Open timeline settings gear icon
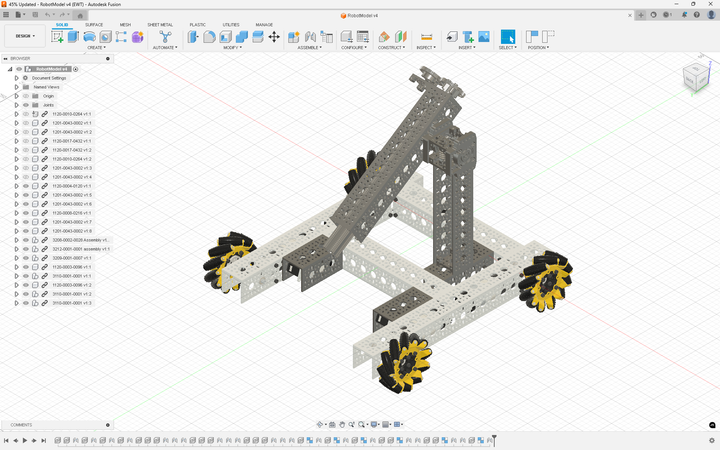 pyautogui.click(x=712, y=440)
